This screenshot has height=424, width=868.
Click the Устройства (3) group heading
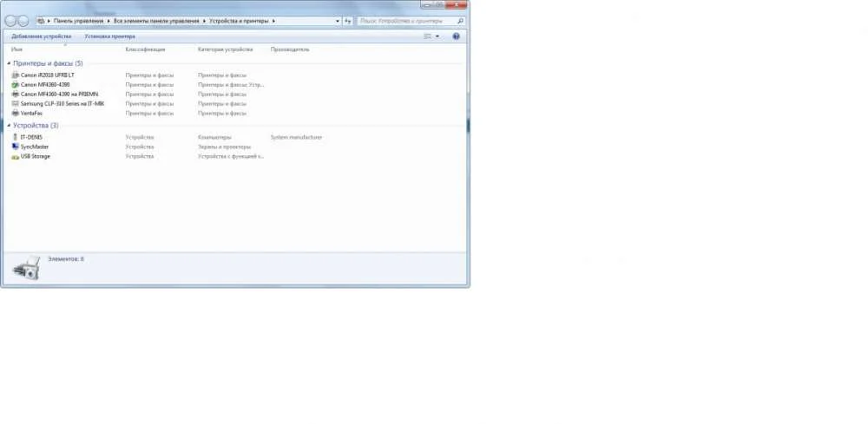coord(36,126)
